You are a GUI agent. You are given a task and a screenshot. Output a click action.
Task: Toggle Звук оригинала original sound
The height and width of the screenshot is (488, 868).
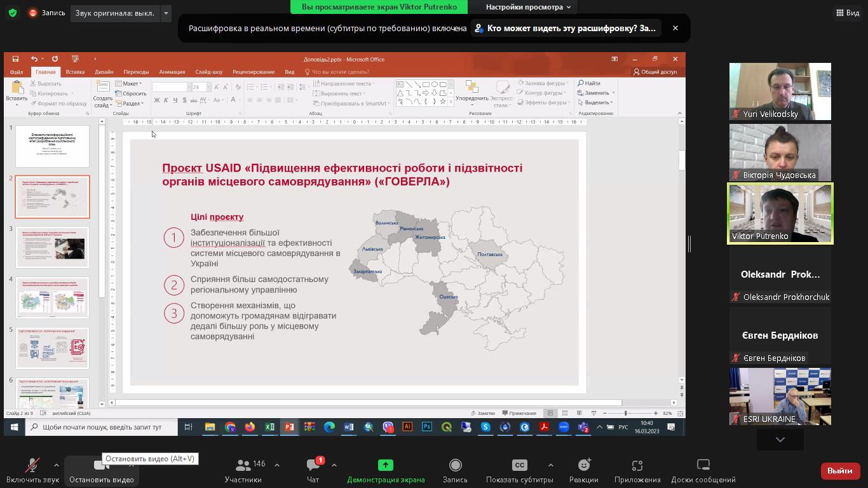114,13
